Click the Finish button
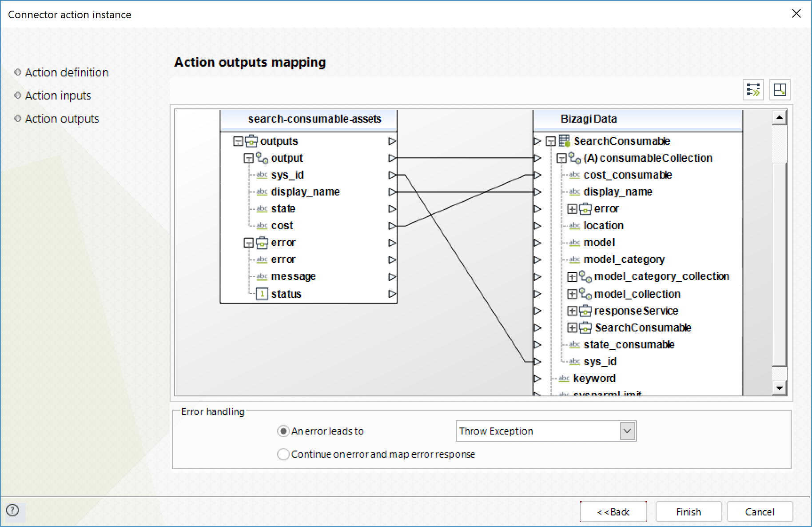 [x=689, y=512]
